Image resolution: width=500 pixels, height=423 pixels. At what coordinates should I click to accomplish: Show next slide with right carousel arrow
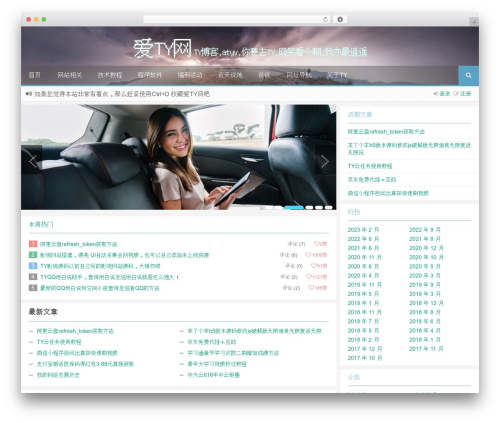[x=325, y=161]
